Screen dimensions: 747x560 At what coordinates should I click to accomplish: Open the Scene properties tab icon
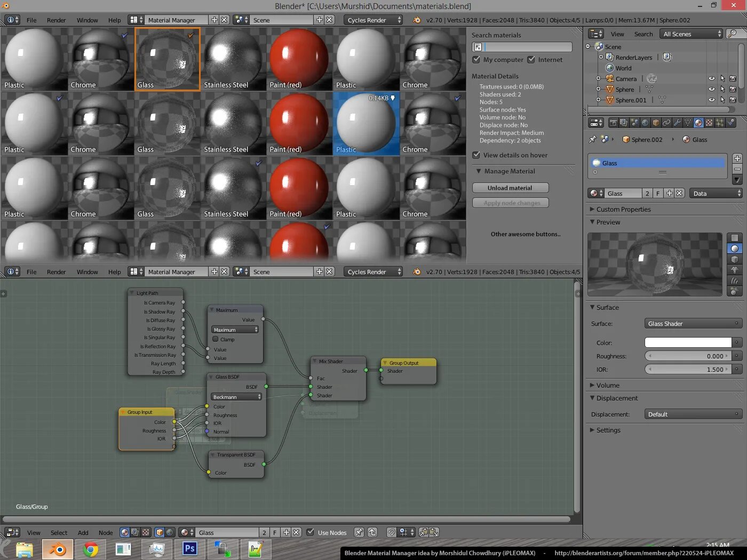coord(634,123)
